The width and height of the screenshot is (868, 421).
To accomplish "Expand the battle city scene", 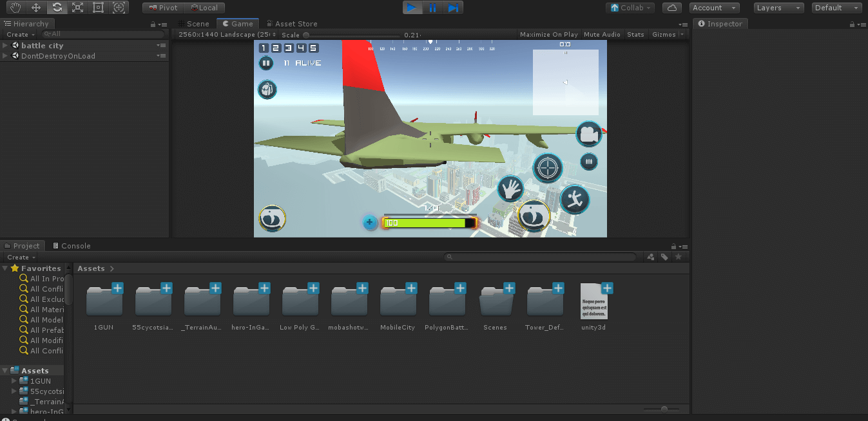I will 5,46.
